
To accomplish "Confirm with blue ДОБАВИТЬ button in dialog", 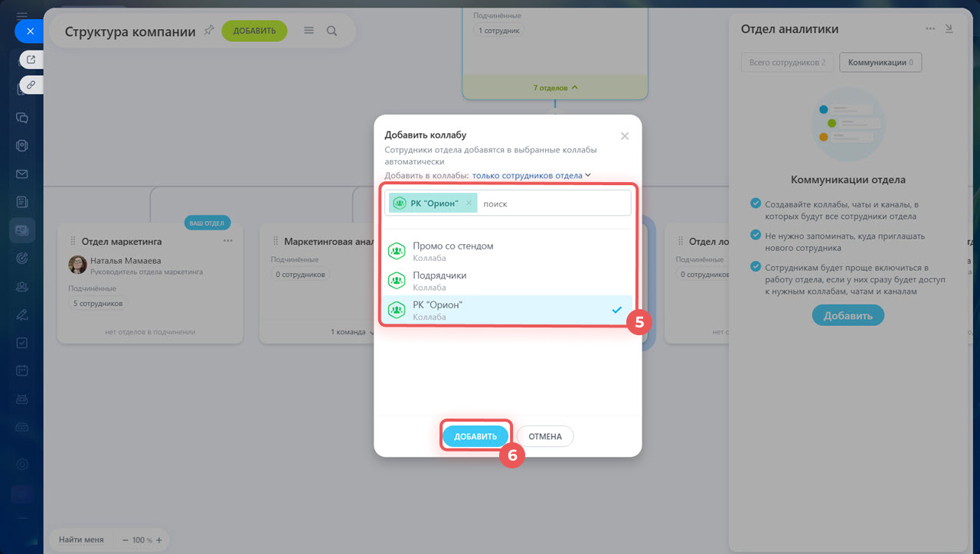I will point(475,436).
